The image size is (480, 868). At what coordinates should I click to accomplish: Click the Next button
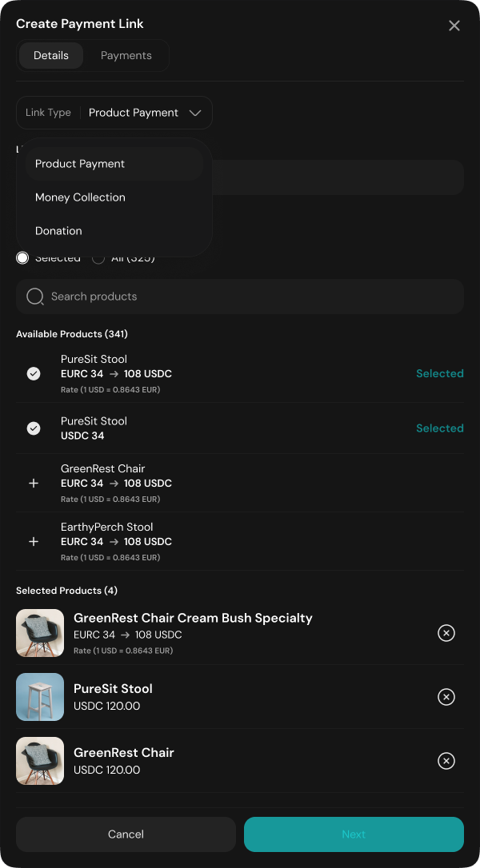click(354, 834)
